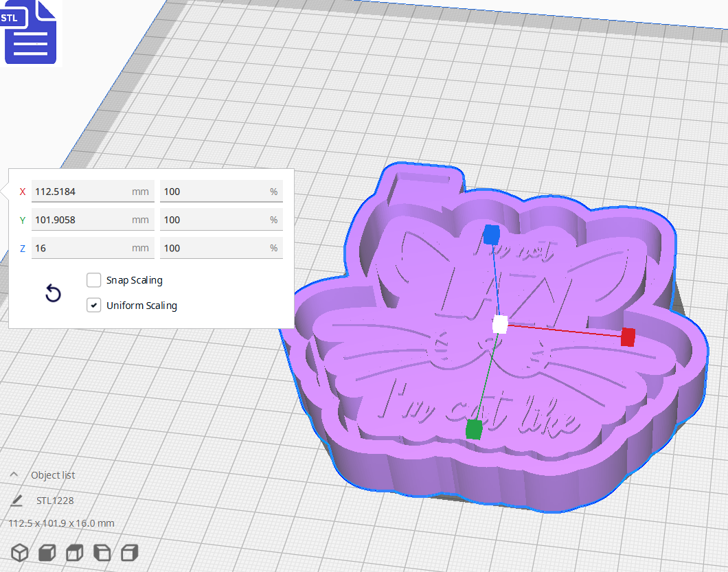Click the Y dimension field showing 101.9058
This screenshot has width=728, height=572.
(x=93, y=219)
